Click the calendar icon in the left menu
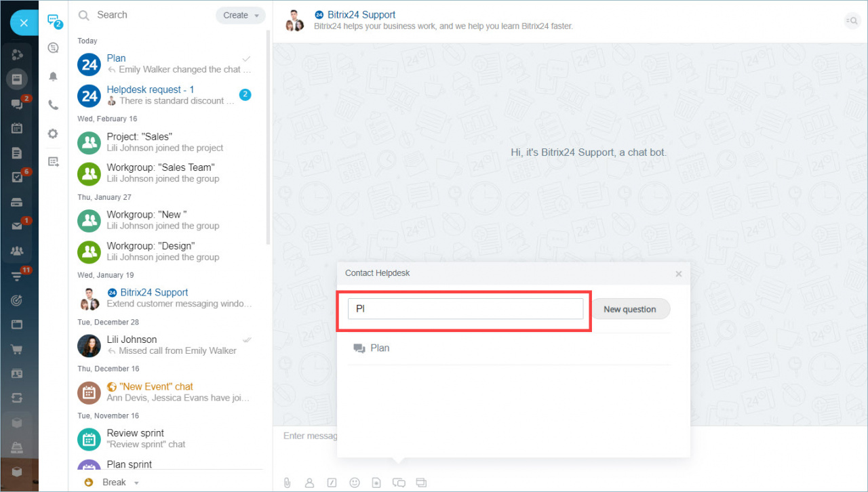This screenshot has width=868, height=492. click(17, 128)
